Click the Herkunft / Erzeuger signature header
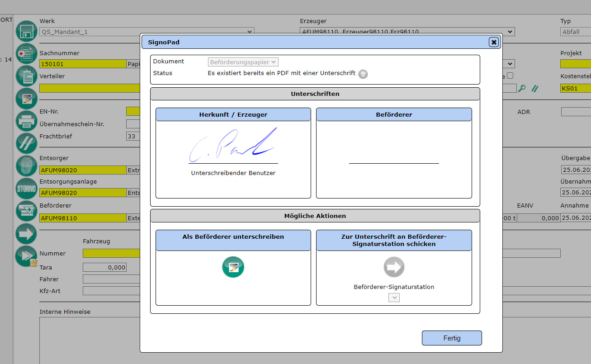591x364 pixels. 233,115
